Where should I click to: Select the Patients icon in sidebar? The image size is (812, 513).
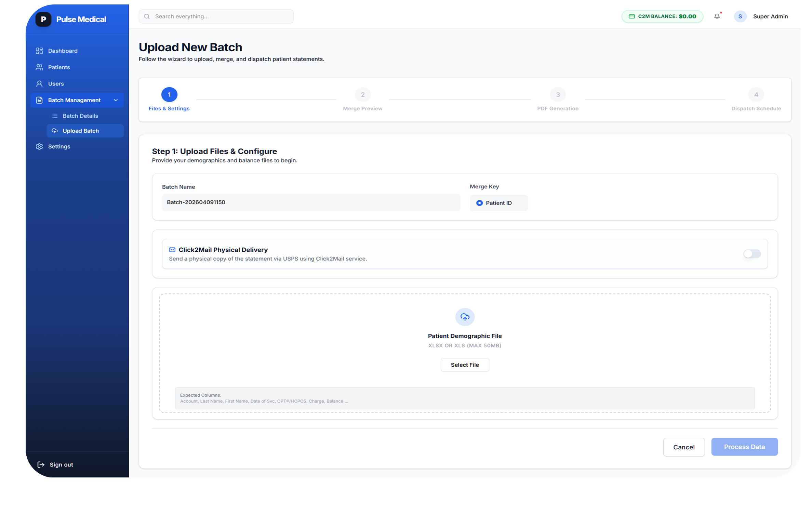39,67
